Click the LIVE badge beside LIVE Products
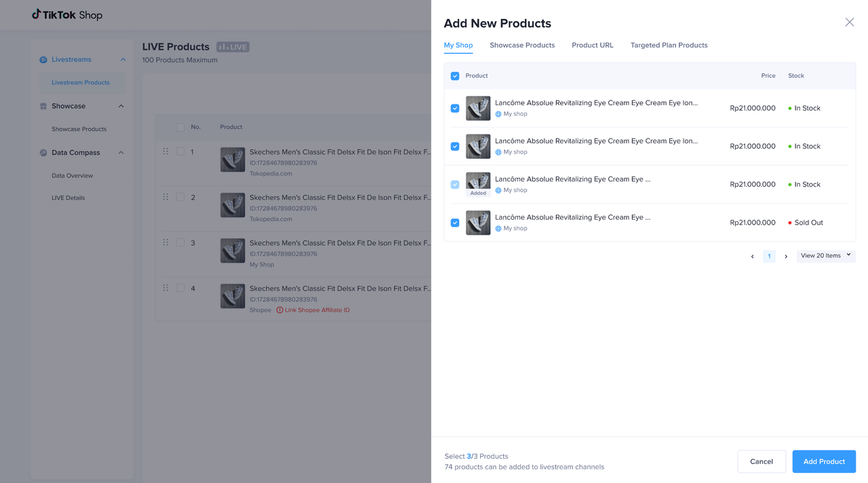The width and height of the screenshot is (868, 483). click(233, 47)
